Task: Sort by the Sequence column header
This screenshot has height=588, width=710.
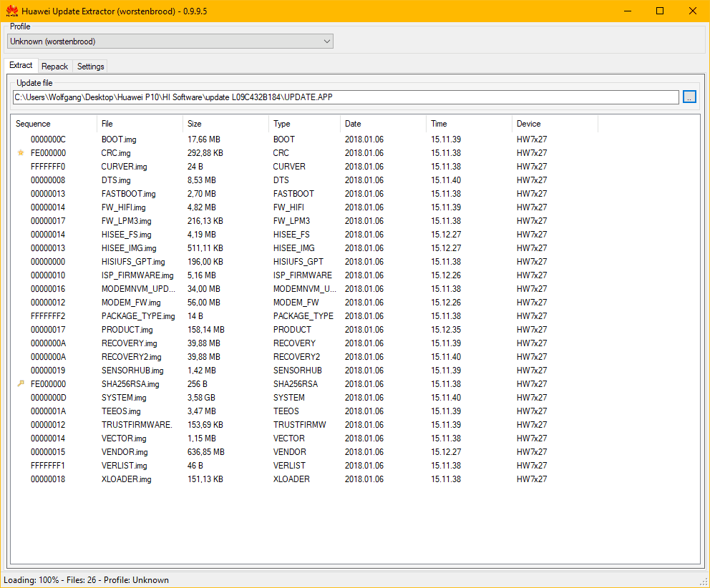Action: pyautogui.click(x=54, y=124)
